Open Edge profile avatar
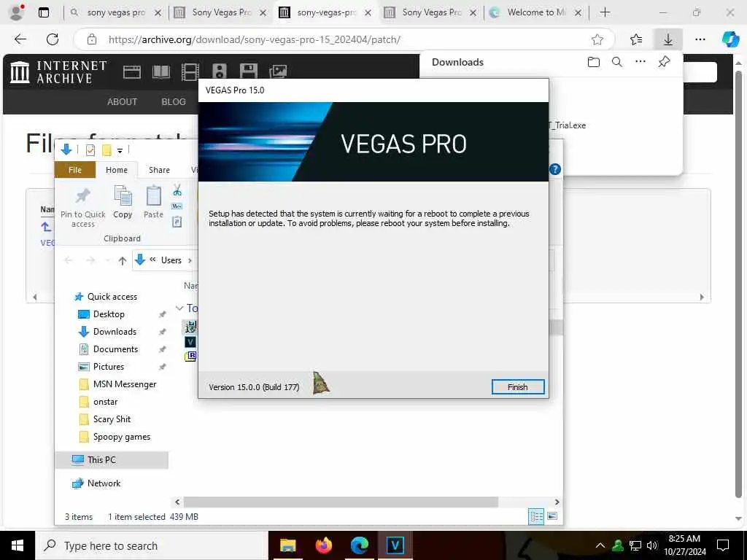Screen dimensions: 747x560 pyautogui.click(x=17, y=12)
